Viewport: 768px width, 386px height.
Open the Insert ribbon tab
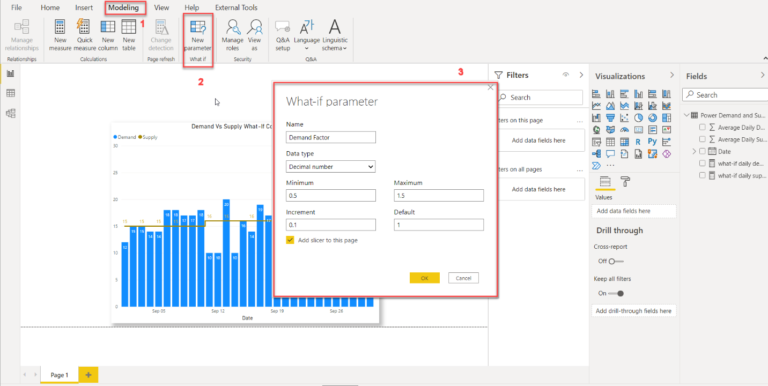pyautogui.click(x=84, y=7)
